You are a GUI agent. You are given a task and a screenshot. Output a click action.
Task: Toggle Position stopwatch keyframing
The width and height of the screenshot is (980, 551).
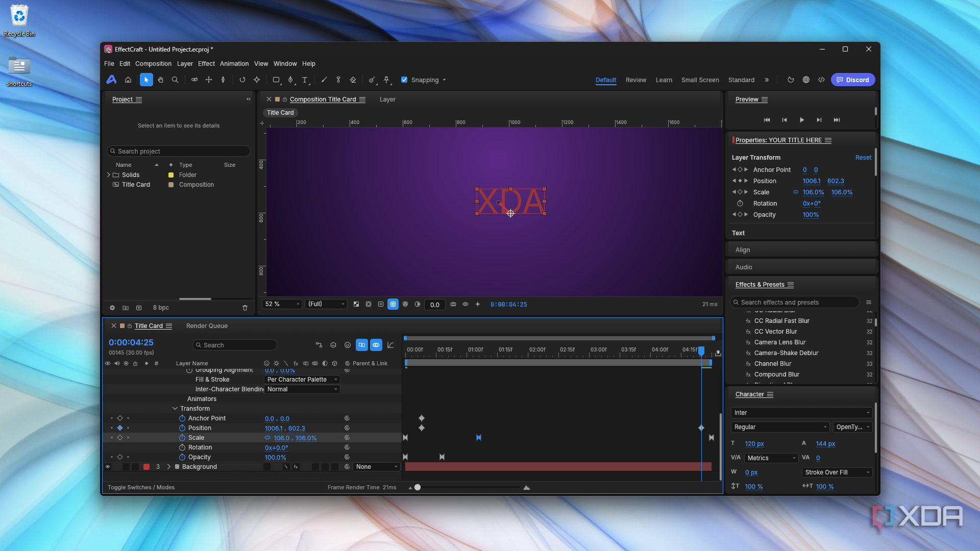coord(182,428)
